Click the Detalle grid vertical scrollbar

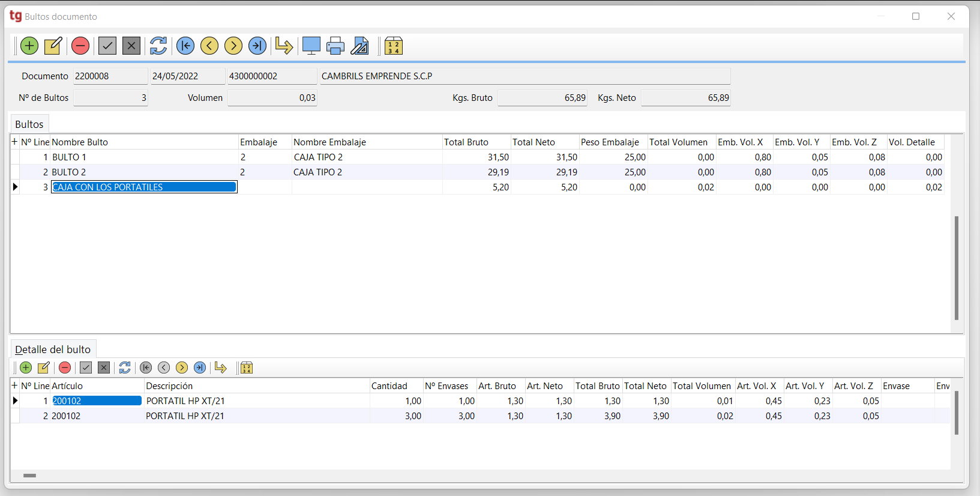click(957, 413)
